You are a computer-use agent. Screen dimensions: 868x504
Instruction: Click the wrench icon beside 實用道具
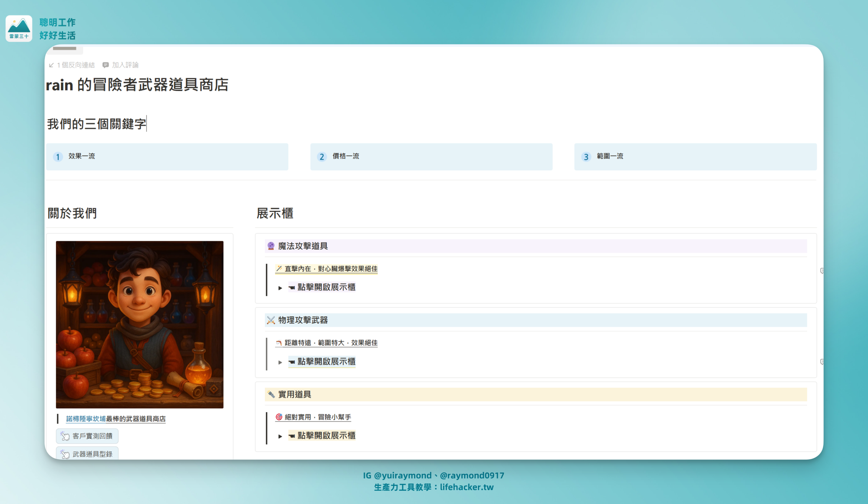tap(271, 394)
